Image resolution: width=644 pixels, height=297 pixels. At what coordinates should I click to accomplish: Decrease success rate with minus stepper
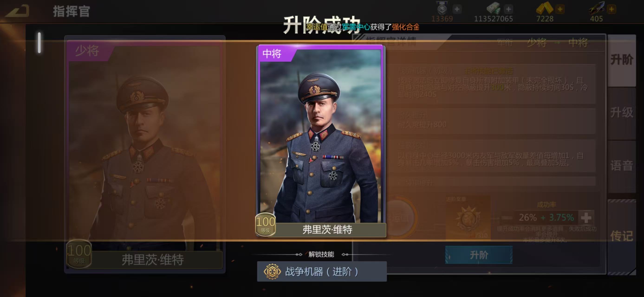click(507, 218)
